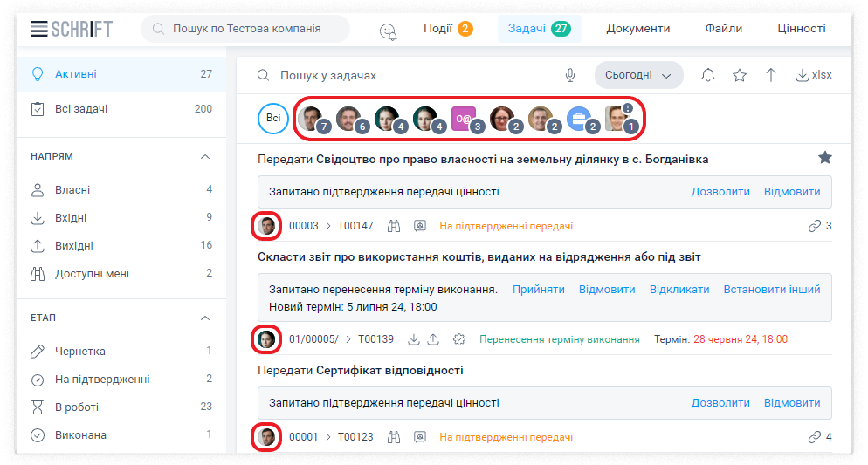Collapse the 'ЕТАП' sidebar section
Image resolution: width=868 pixels, height=465 pixels.
coord(205,318)
